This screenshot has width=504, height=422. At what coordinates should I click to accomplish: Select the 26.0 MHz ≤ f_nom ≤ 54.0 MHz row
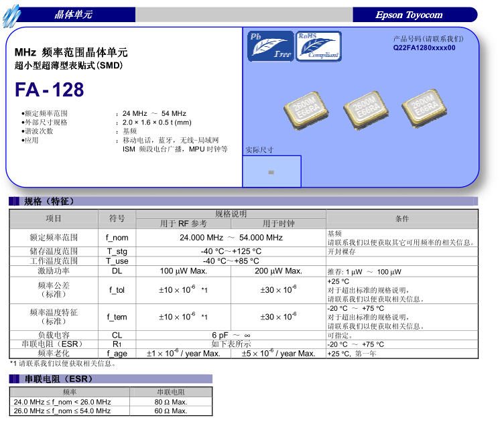click(x=62, y=411)
